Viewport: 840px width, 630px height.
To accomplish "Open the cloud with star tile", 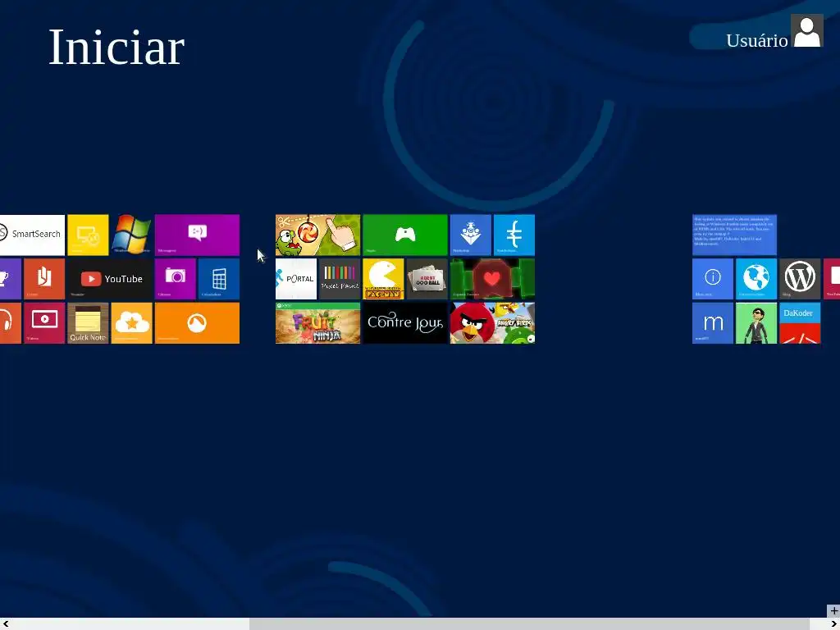I will (x=132, y=323).
